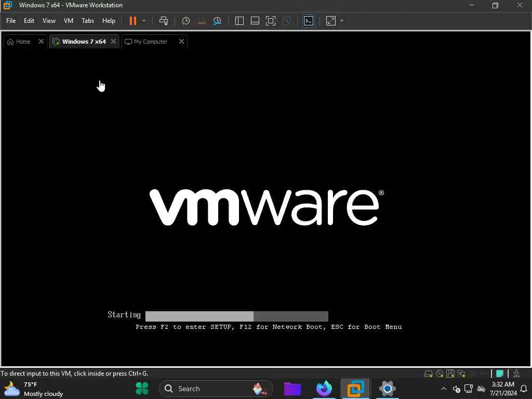
Task: Expand the stretch display options dropdown
Action: (x=342, y=21)
